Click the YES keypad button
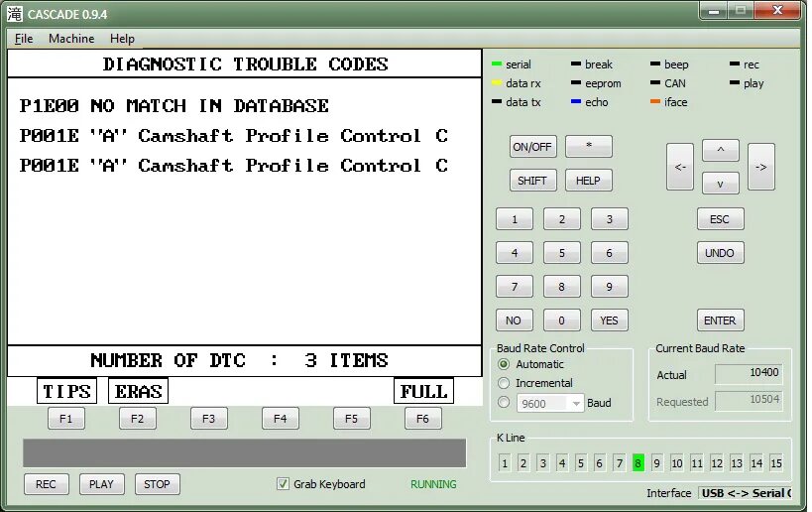The width and height of the screenshot is (812, 512). pyautogui.click(x=610, y=320)
